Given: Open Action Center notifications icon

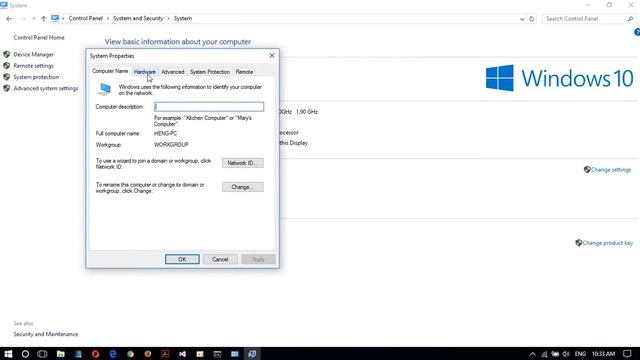Looking at the screenshot, I should pyautogui.click(x=627, y=354).
